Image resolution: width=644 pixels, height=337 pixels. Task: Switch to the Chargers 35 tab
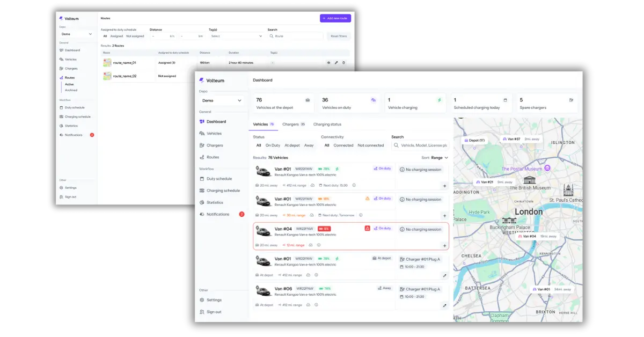point(294,124)
